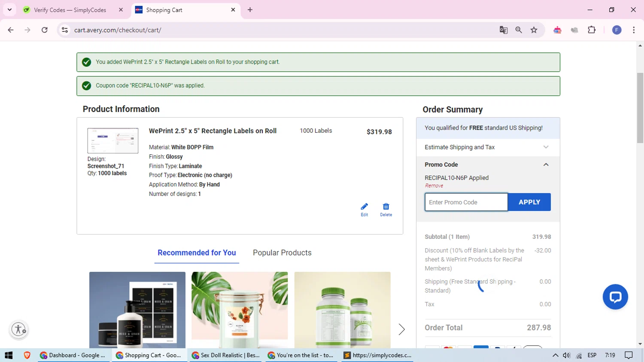644x362 pixels.
Task: Open You're on the list taskbar window
Action: [301, 355]
